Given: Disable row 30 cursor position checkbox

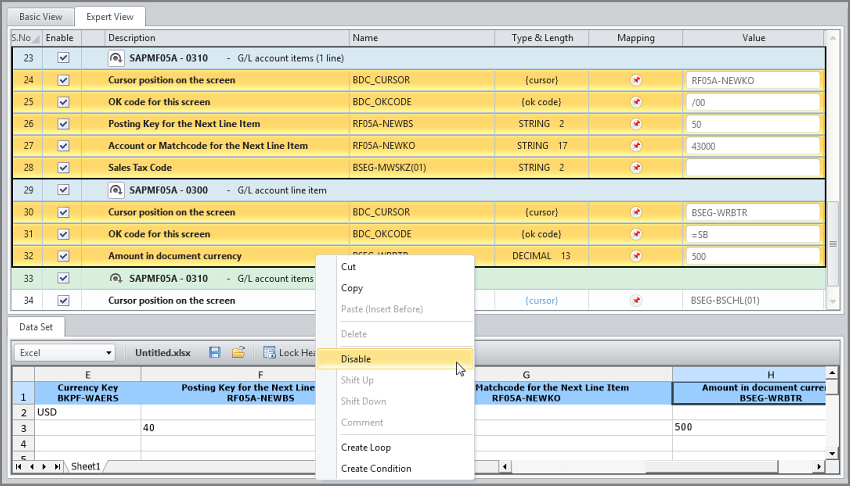Looking at the screenshot, I should click(x=63, y=212).
